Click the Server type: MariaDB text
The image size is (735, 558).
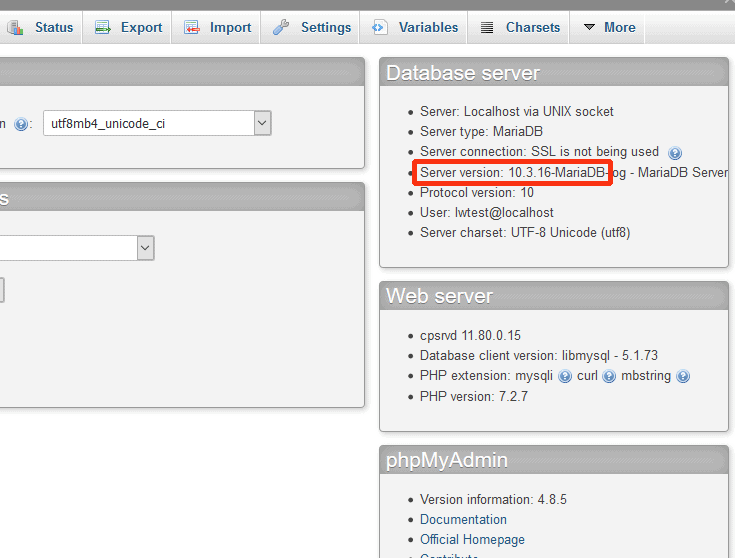(x=481, y=131)
